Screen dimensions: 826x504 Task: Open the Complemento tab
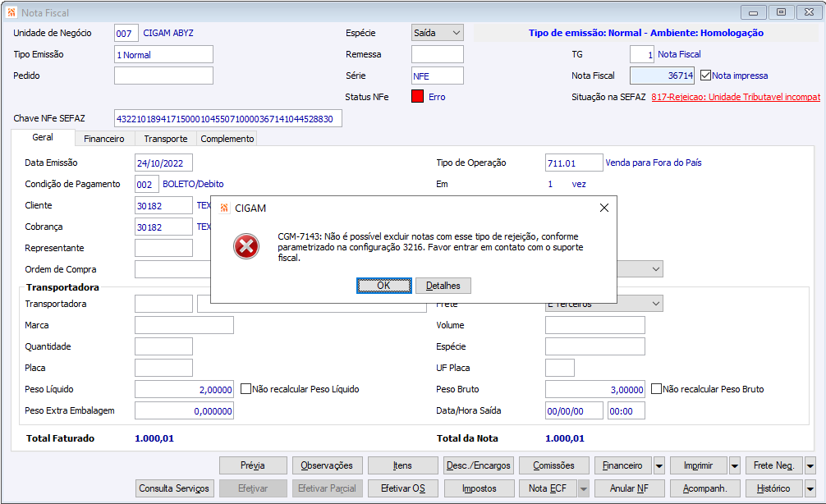pyautogui.click(x=227, y=139)
